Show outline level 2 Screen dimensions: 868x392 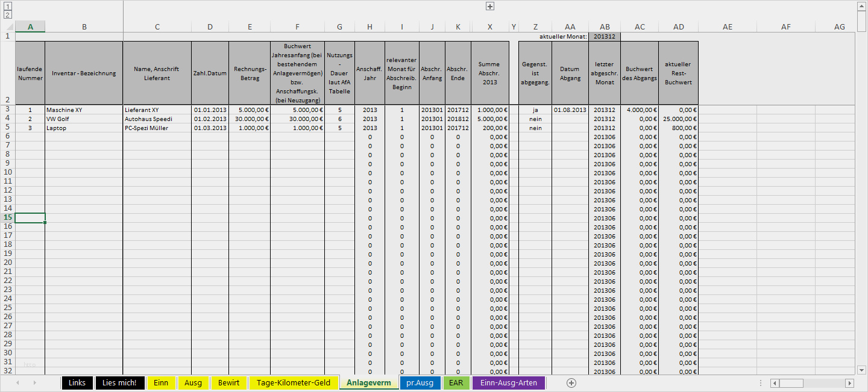pyautogui.click(x=8, y=14)
